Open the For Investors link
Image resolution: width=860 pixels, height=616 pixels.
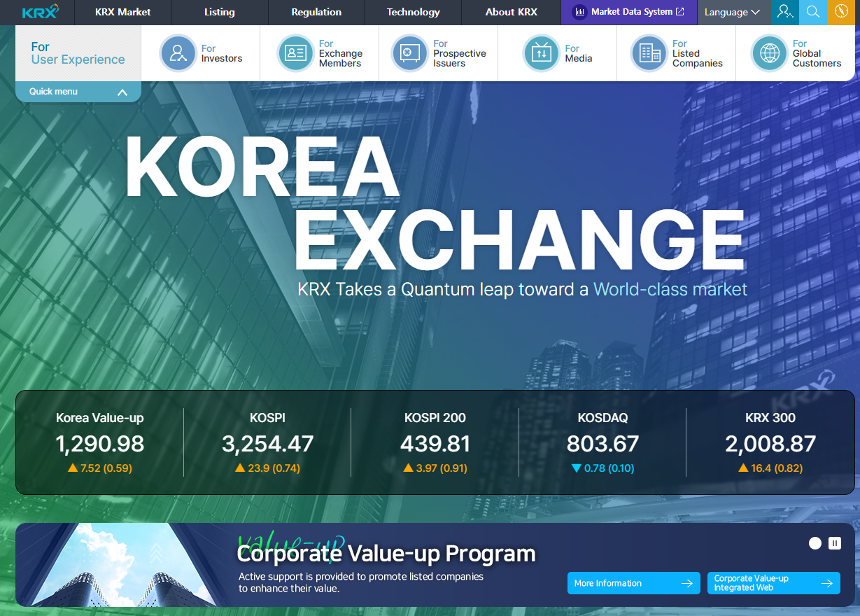click(x=222, y=53)
